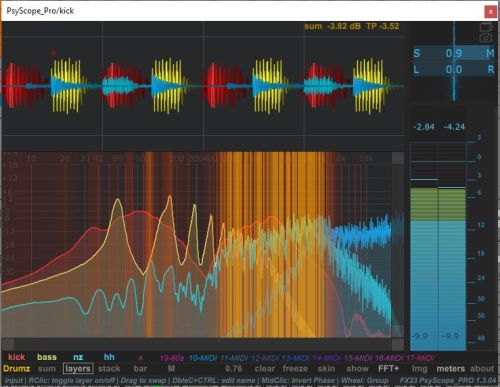The width and height of the screenshot is (500, 387).
Task: Toggle the 14-MIDI layer
Action: [326, 358]
